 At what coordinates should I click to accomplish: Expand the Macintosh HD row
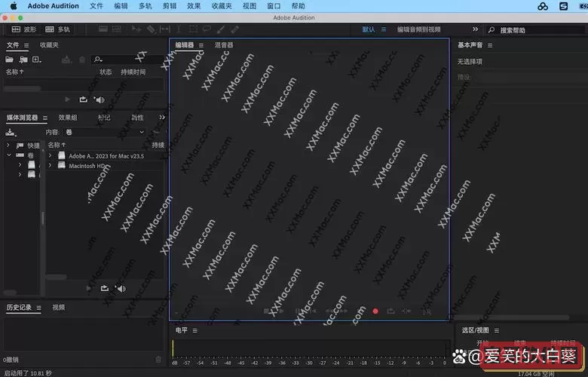tap(51, 165)
